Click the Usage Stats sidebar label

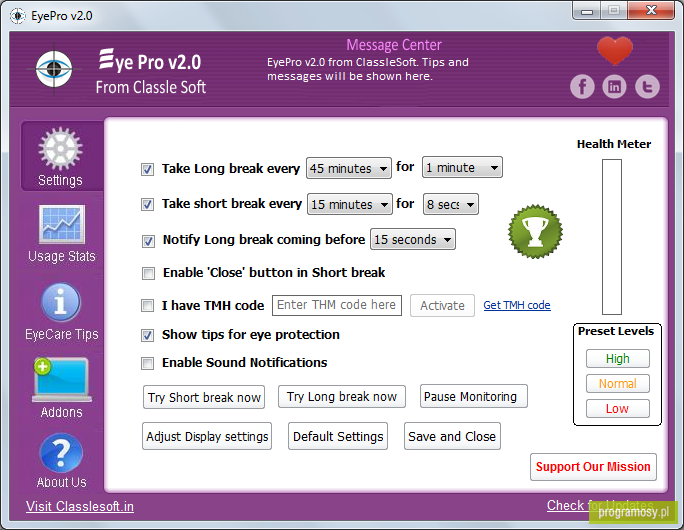pos(62,256)
